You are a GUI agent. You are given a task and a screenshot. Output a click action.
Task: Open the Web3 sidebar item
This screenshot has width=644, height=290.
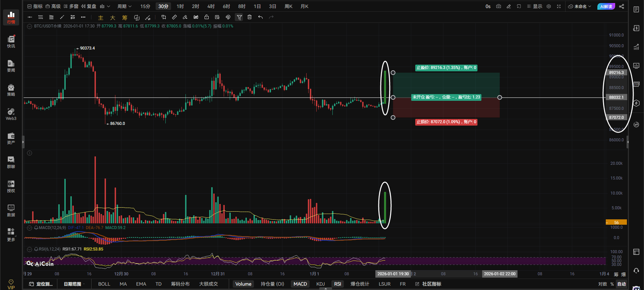[x=11, y=114]
